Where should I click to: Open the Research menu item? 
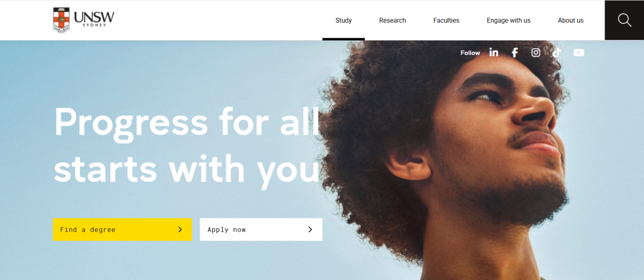[392, 20]
